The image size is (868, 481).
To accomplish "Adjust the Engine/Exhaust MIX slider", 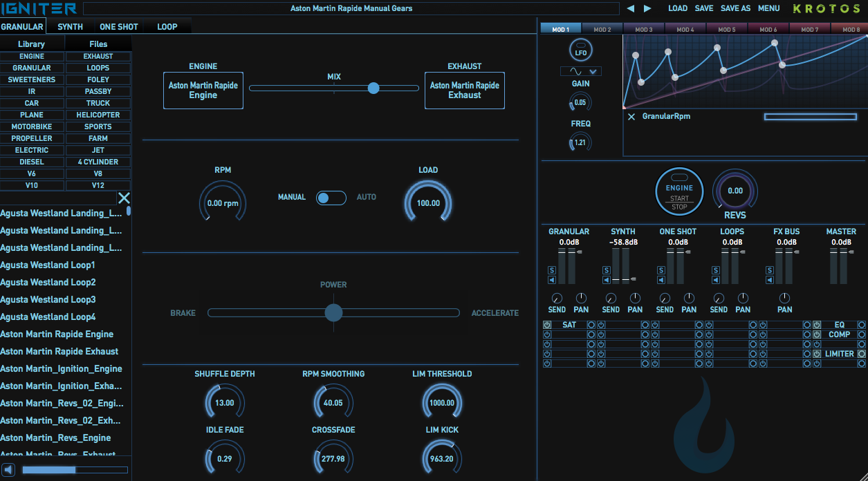I will (334, 88).
